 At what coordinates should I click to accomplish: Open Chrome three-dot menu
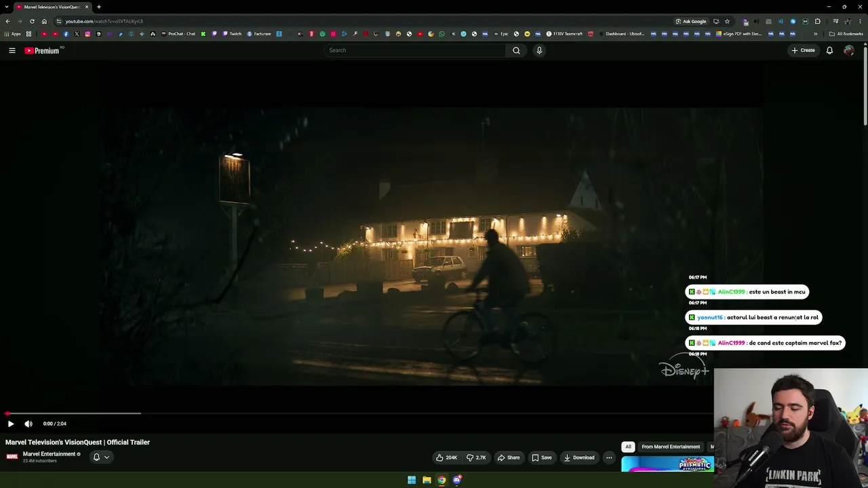coord(859,22)
